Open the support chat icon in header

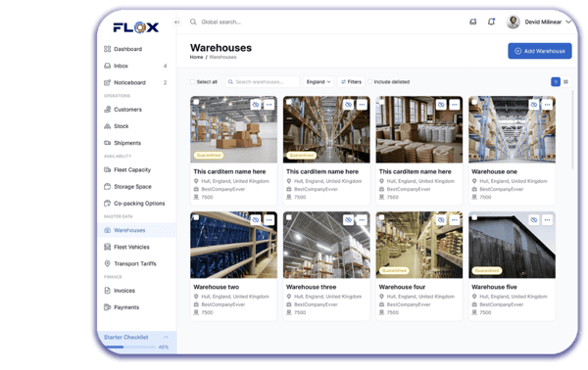(473, 23)
